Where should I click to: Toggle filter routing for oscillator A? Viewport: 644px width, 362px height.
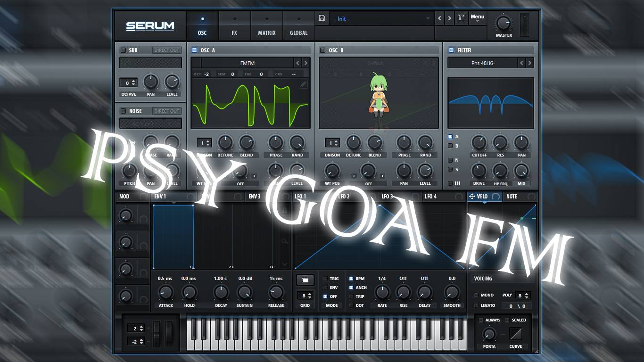[450, 137]
